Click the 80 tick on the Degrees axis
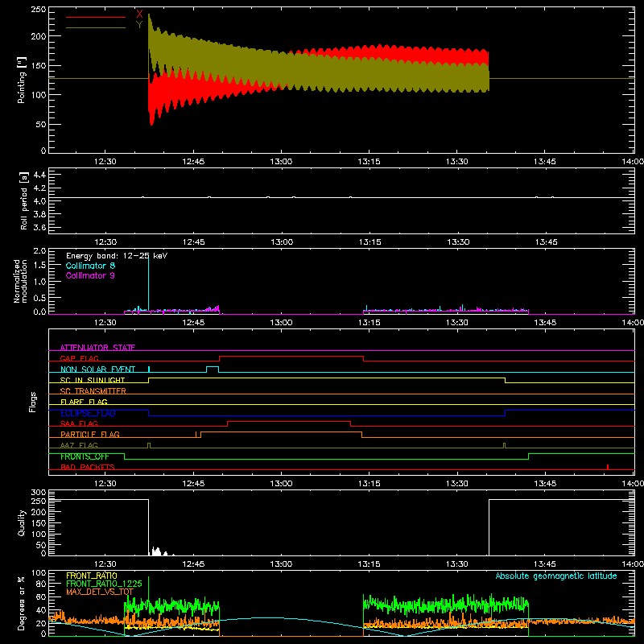Image resolution: width=644 pixels, height=644 pixels. click(41, 584)
